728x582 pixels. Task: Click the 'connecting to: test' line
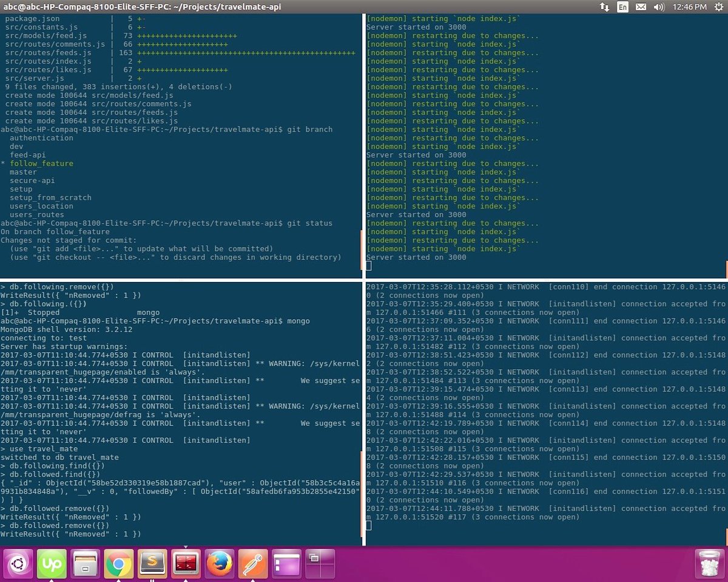[44, 337]
